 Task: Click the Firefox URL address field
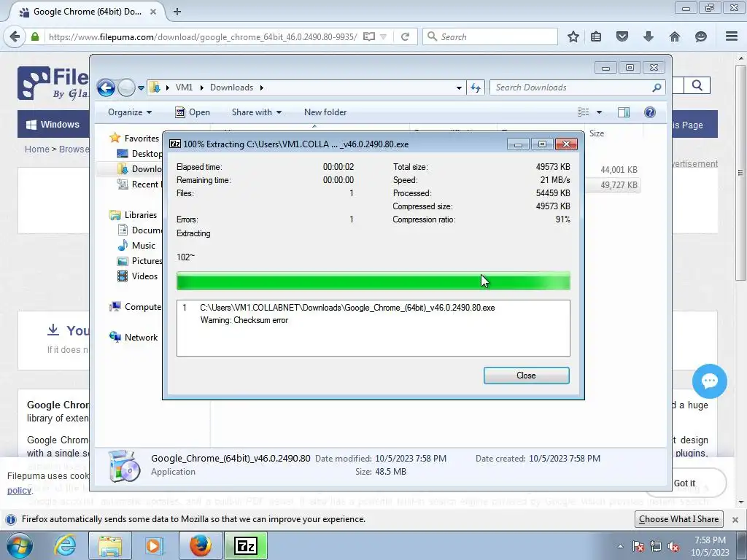(203, 36)
